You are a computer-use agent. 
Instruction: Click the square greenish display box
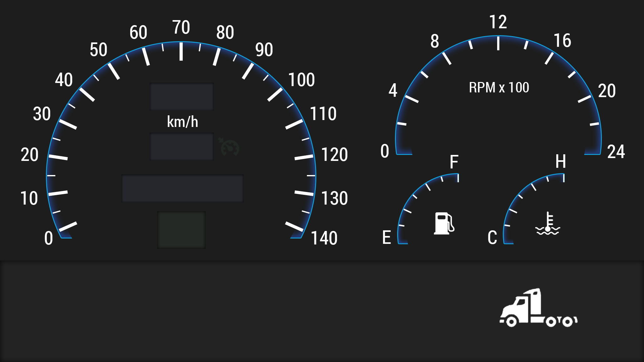pyautogui.click(x=181, y=230)
